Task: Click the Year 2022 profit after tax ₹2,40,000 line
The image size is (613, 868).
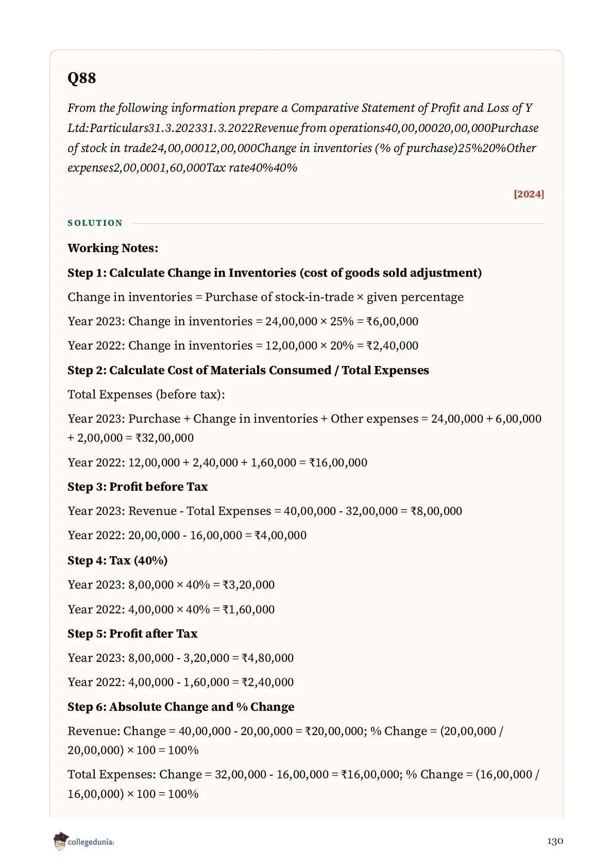Action: point(181,682)
